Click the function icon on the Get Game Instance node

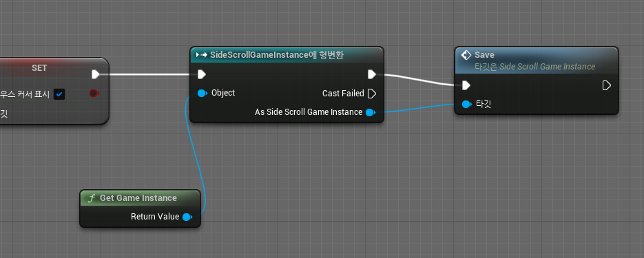(91, 198)
